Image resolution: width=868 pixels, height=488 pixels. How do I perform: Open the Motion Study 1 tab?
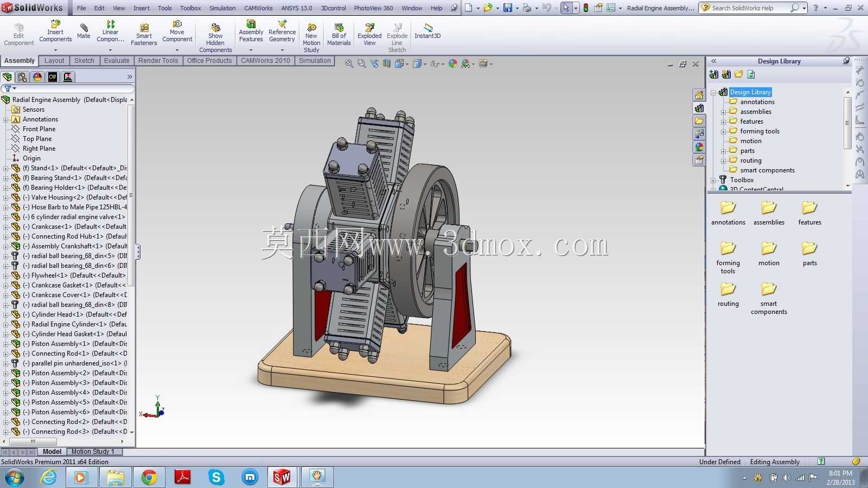(x=93, y=451)
